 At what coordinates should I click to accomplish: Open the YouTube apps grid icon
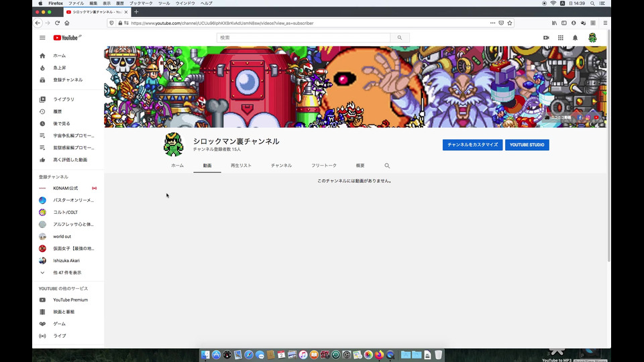click(561, 38)
